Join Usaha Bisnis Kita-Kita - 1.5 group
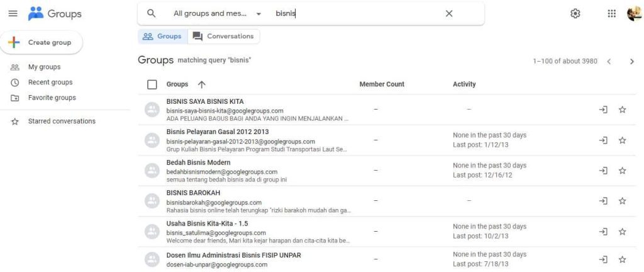The width and height of the screenshot is (644, 272). pyautogui.click(x=603, y=232)
